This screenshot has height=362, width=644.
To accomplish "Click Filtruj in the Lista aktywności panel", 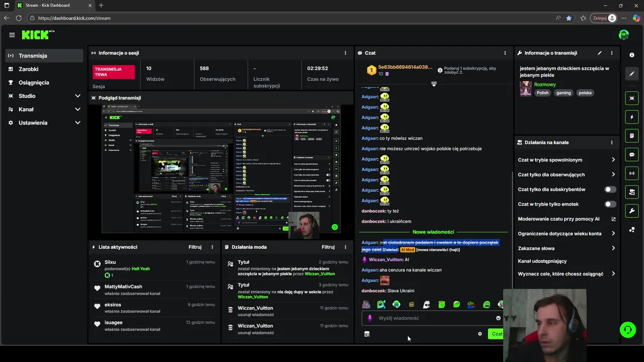I will click(x=195, y=247).
